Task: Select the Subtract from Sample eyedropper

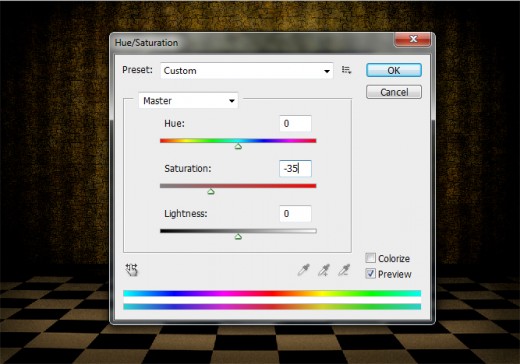Action: coord(344,270)
